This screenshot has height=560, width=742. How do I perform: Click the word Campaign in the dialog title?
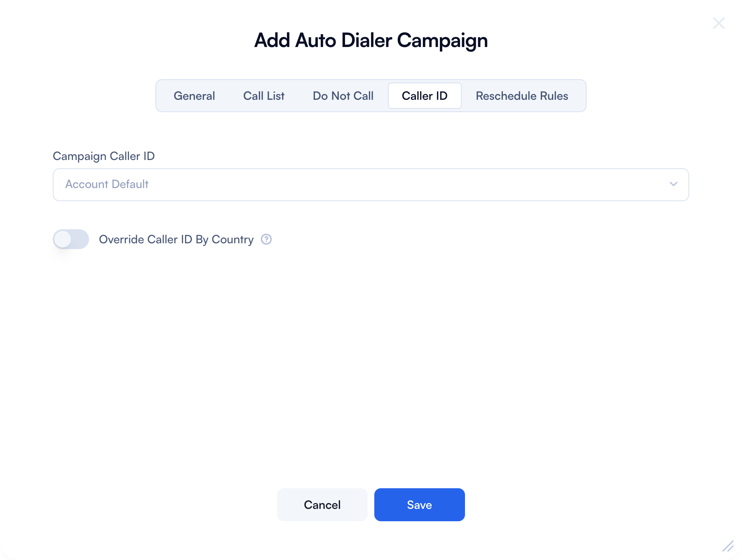tap(442, 40)
